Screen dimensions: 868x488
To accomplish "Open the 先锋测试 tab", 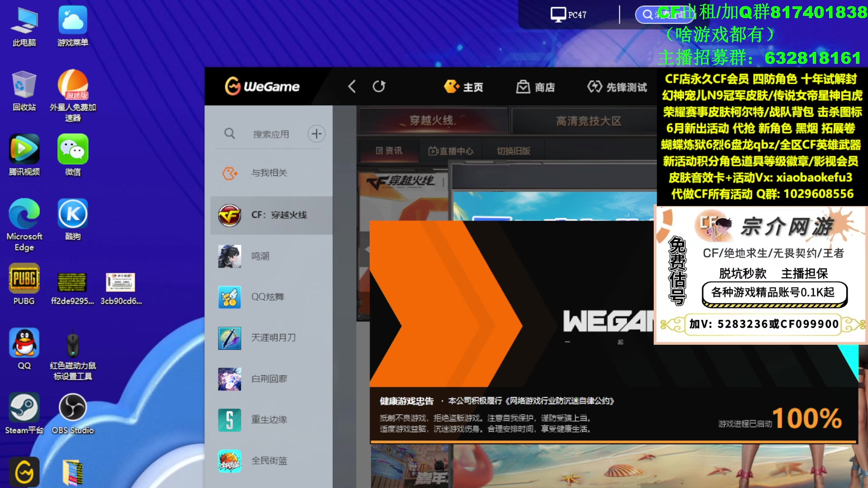I will coord(617,87).
